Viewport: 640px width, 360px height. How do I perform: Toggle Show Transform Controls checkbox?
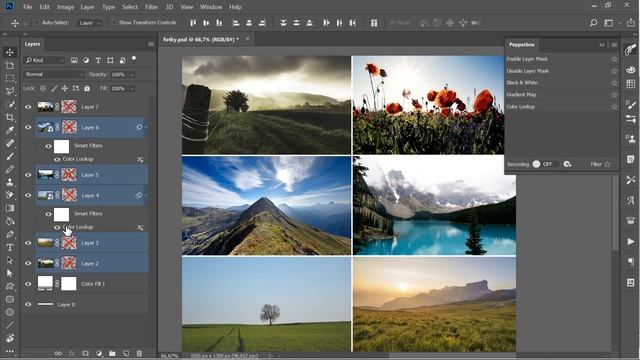pyautogui.click(x=115, y=23)
